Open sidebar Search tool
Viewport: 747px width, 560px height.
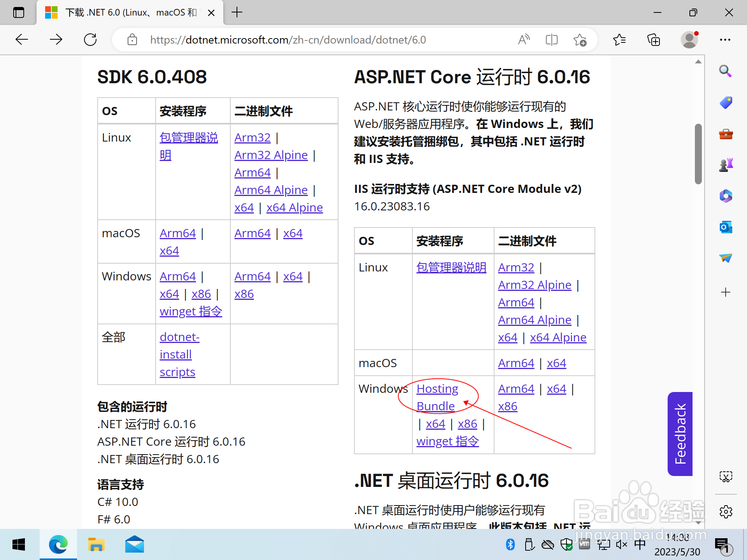tap(726, 71)
